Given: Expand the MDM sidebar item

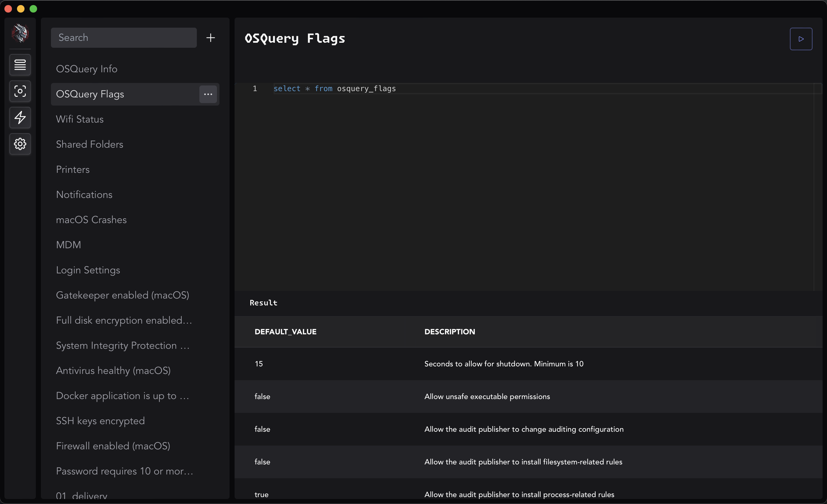Looking at the screenshot, I should pyautogui.click(x=68, y=245).
